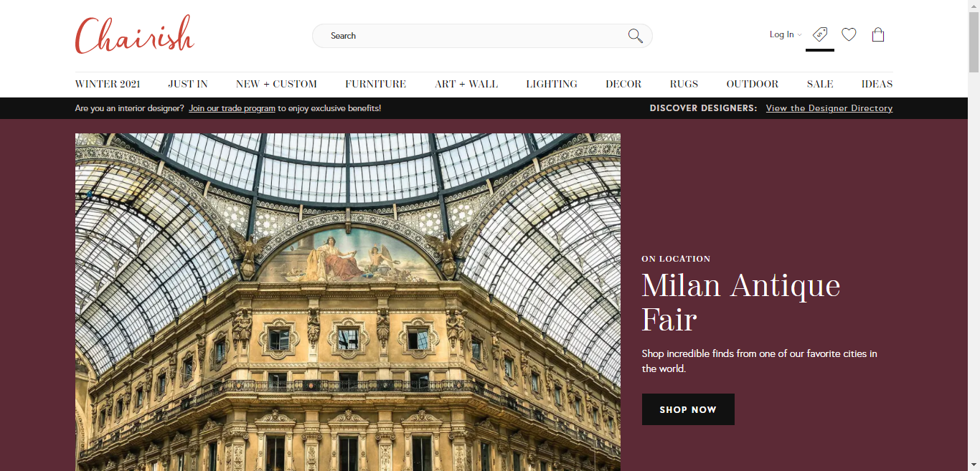The height and width of the screenshot is (471, 980).
Task: Click the Shop Now button
Action: click(x=688, y=409)
